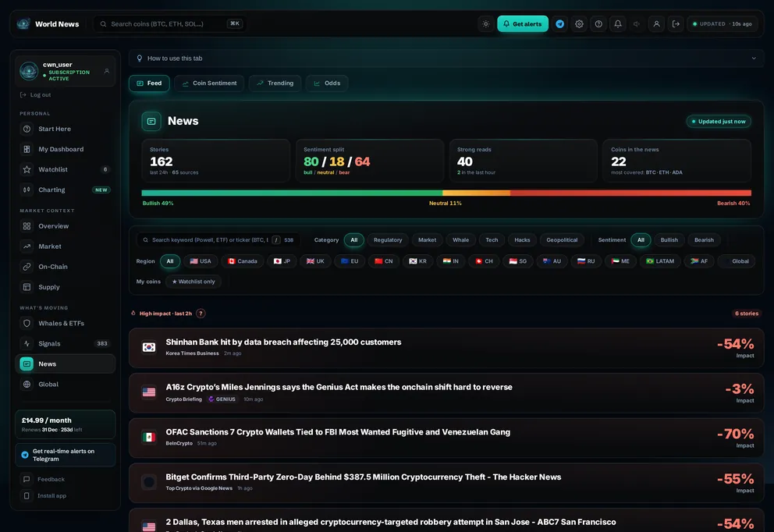Filter region to UK
The image size is (774, 532).
[315, 261]
